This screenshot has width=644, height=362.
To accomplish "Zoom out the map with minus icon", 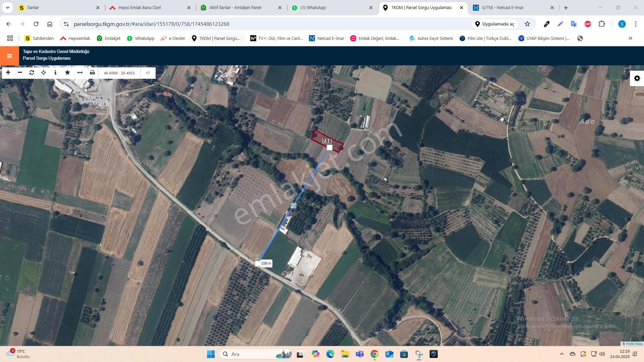I will (x=20, y=73).
